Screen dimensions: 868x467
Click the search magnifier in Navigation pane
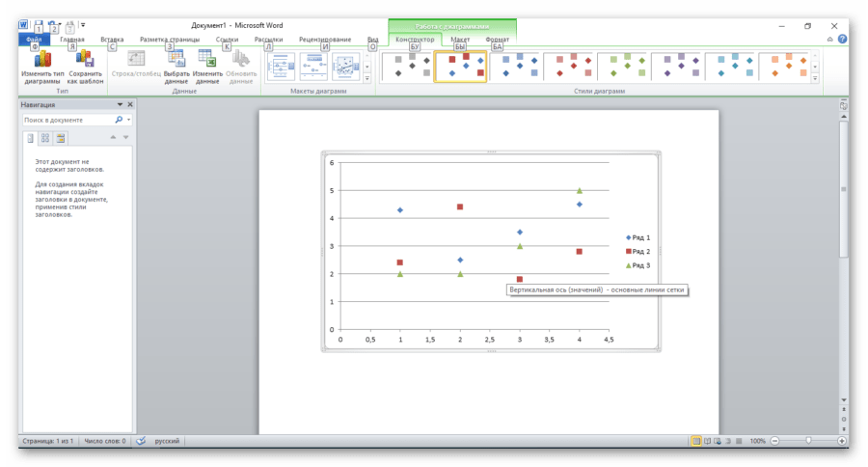(x=119, y=121)
